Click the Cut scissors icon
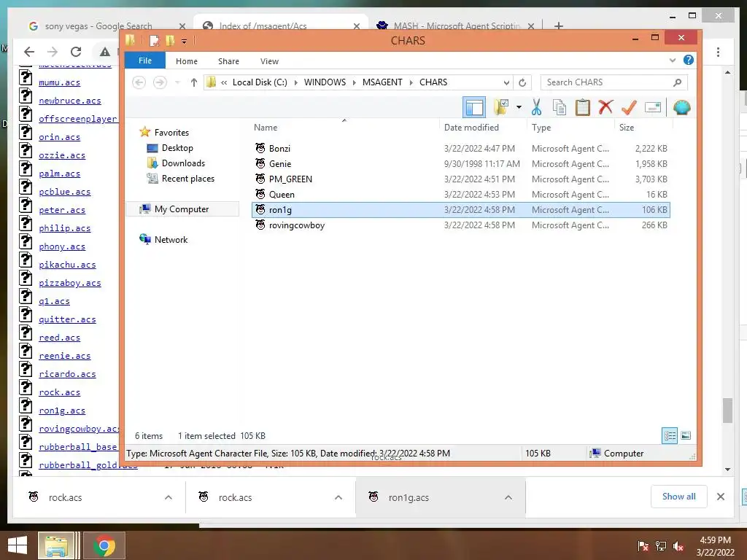The height and width of the screenshot is (560, 747). click(536, 108)
